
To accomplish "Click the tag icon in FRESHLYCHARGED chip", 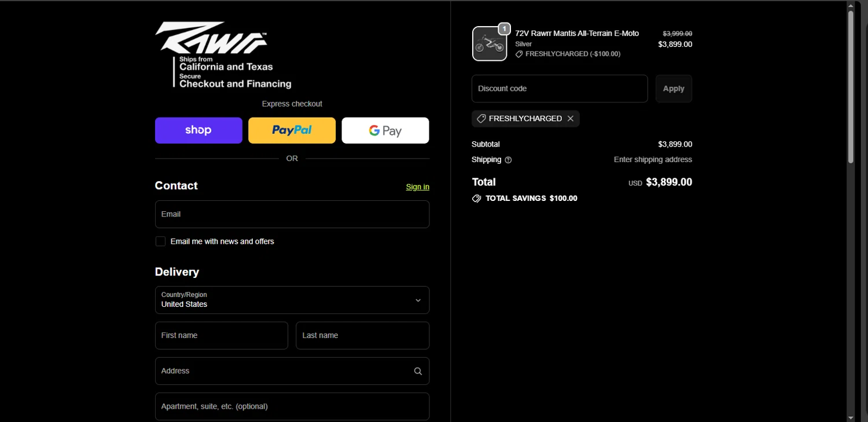I will (481, 119).
